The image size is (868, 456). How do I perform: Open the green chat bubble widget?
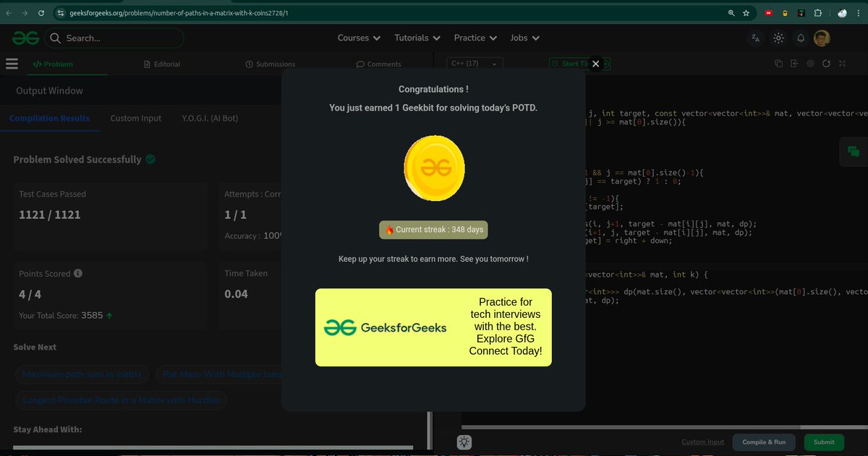click(854, 151)
